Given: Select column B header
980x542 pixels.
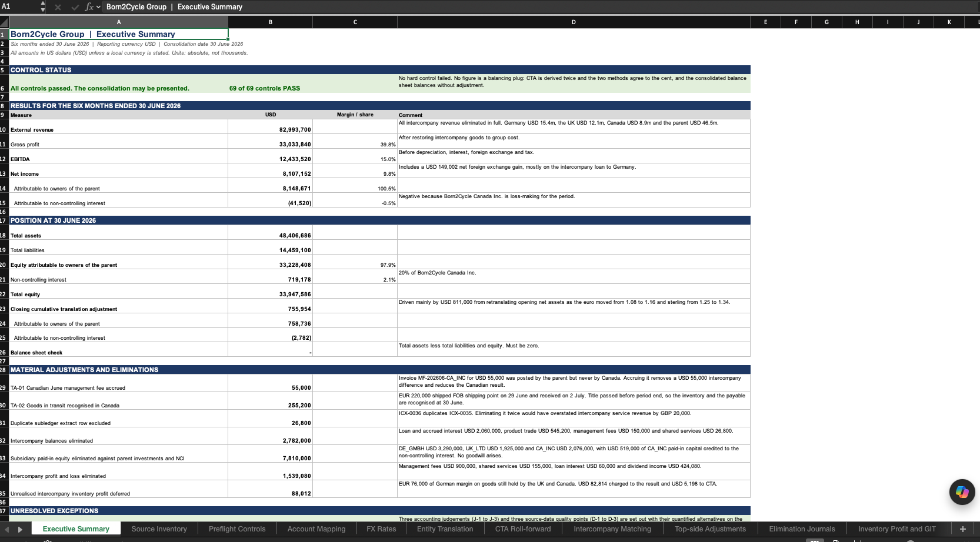Looking at the screenshot, I should [x=271, y=22].
